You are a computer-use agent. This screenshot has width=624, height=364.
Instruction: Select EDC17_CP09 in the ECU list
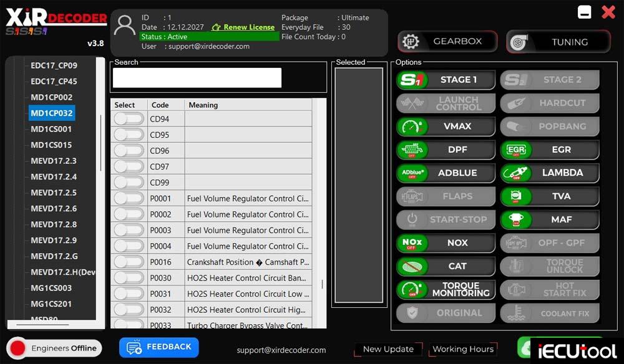pos(54,65)
